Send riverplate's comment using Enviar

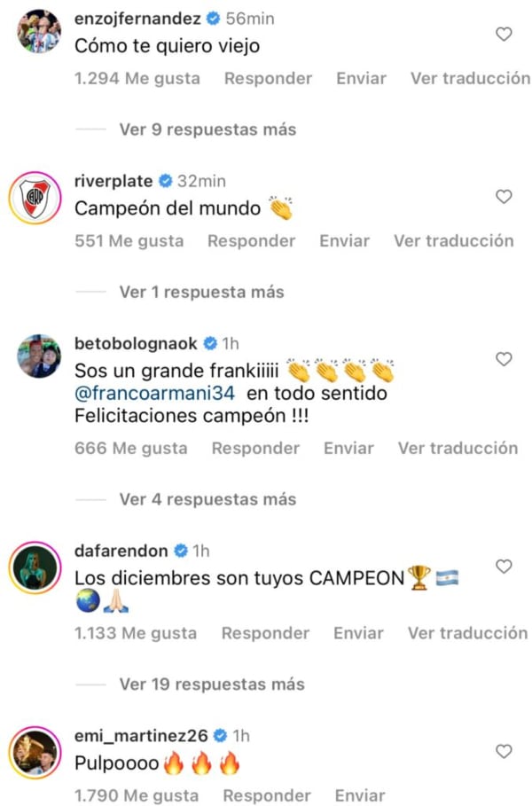[x=344, y=240]
